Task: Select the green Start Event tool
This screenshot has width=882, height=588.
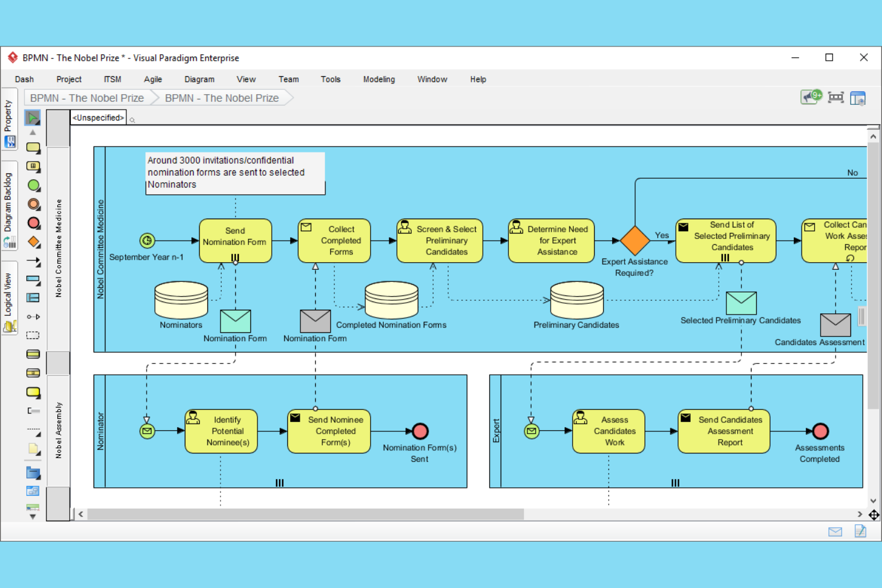Action: (x=33, y=186)
